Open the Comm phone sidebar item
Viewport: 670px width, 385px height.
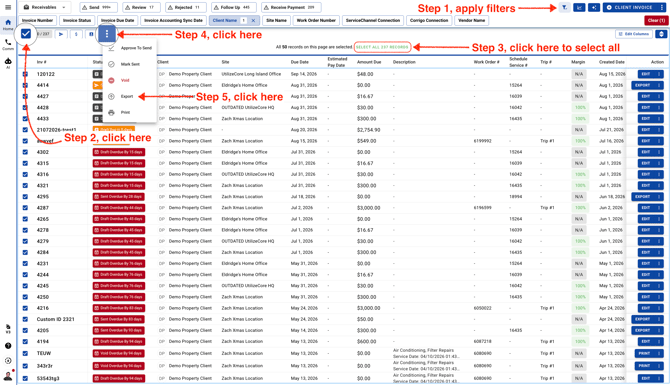pyautogui.click(x=8, y=44)
